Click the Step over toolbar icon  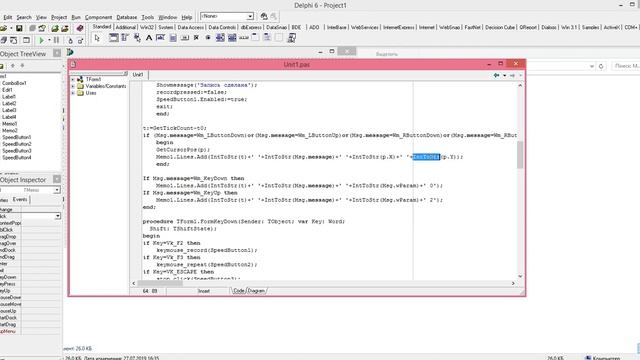[80, 40]
